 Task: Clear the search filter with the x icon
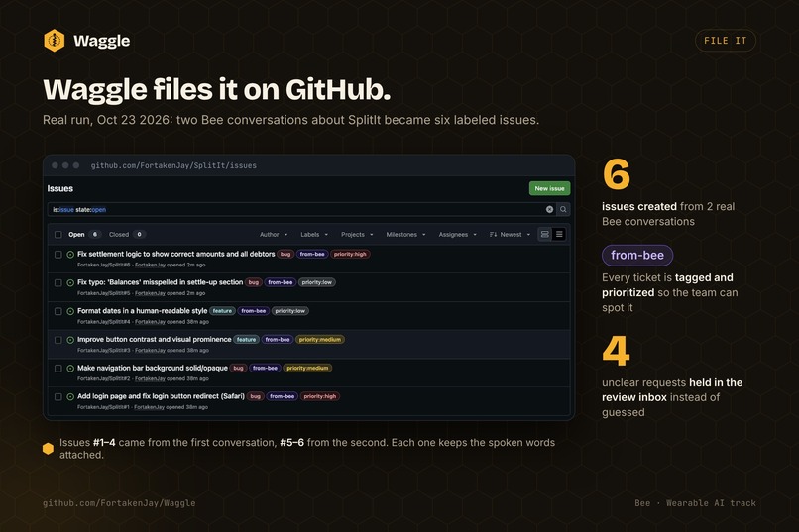(x=549, y=209)
